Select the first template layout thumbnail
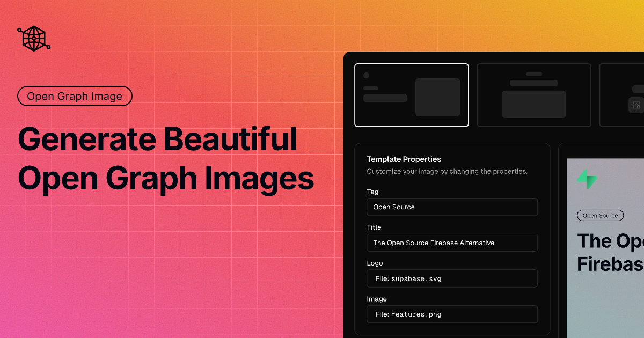Viewport: 644px width, 338px height. (x=412, y=95)
